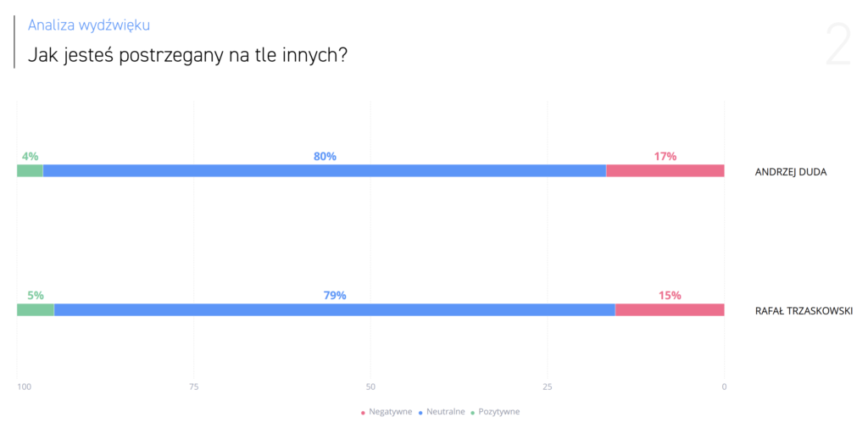Click the RAFAŁ TRZASKOWSKI row label
This screenshot has height=428, width=868.
click(x=804, y=311)
